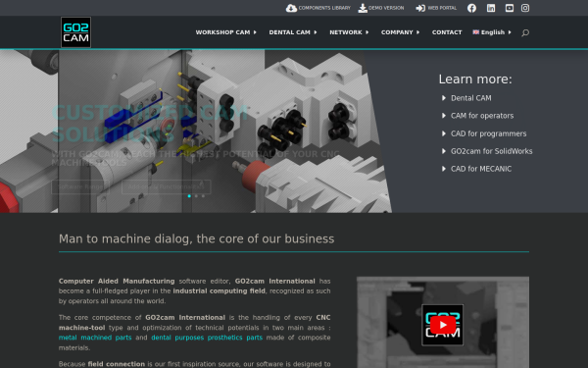588x368 pixels.
Task: Open the Instagram profile icon
Action: (525, 8)
